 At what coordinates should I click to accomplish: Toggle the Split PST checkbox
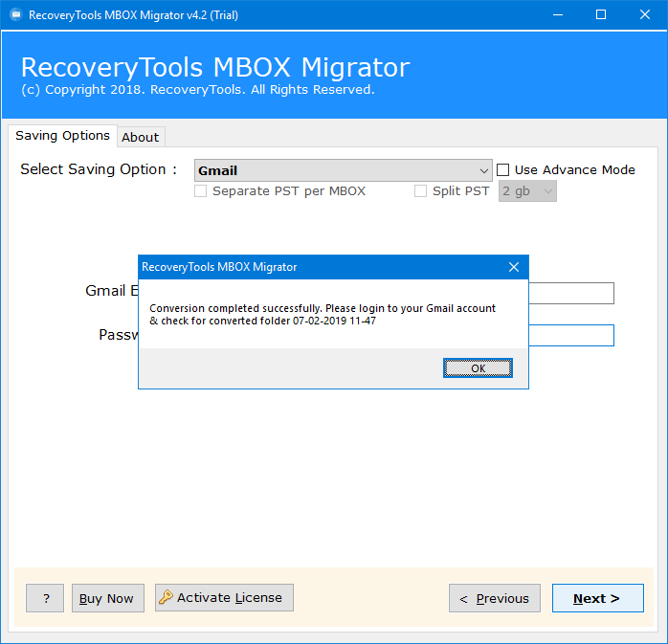(420, 190)
